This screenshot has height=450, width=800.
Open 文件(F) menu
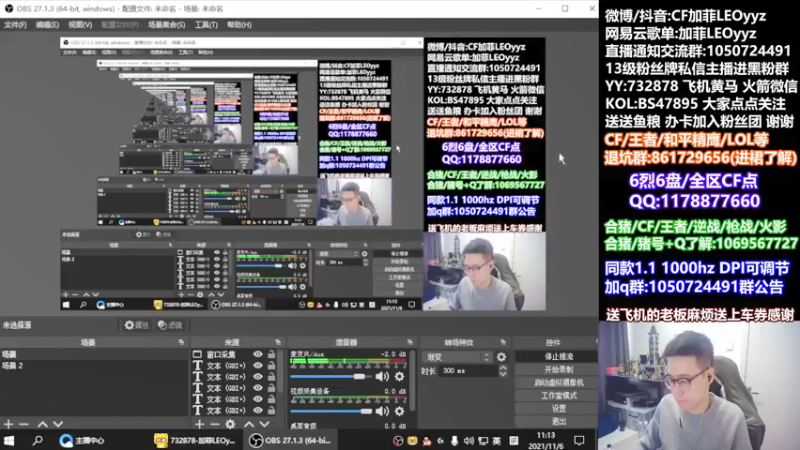pyautogui.click(x=15, y=24)
